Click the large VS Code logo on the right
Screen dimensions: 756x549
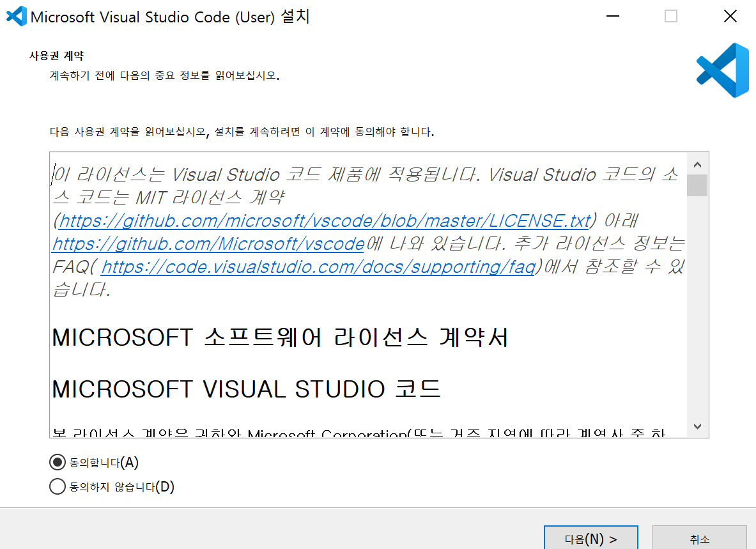(x=722, y=70)
